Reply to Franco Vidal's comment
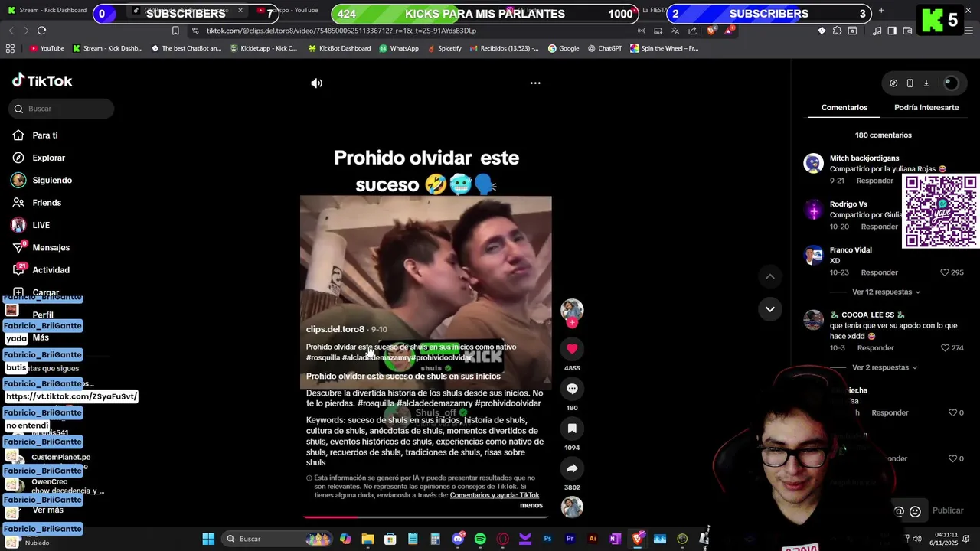Screen dimensions: 980x551 (879, 272)
